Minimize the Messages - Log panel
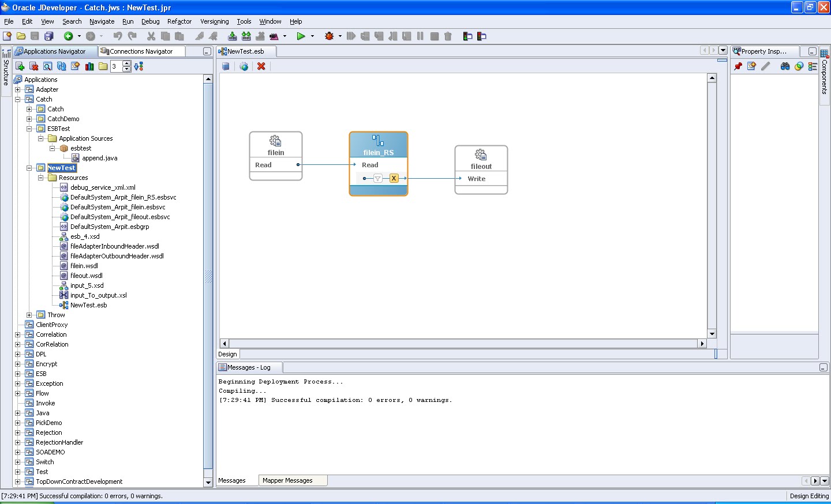This screenshot has width=831, height=504. (x=823, y=367)
